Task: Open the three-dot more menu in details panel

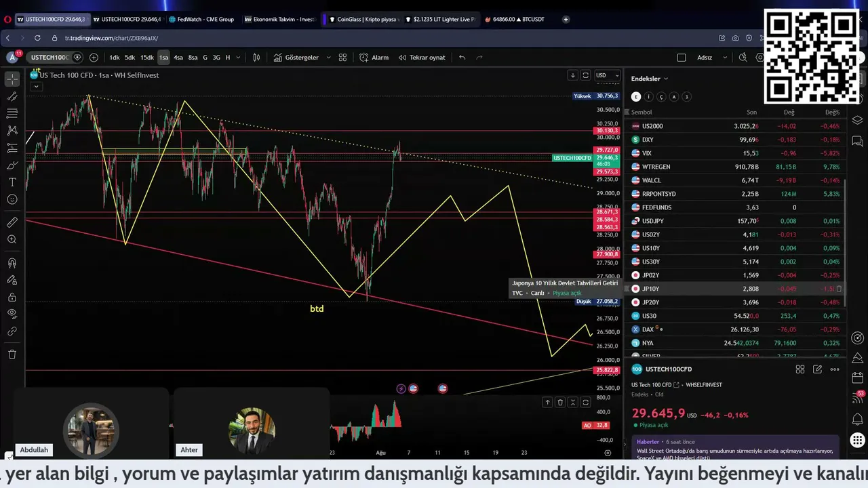Action: pos(835,369)
